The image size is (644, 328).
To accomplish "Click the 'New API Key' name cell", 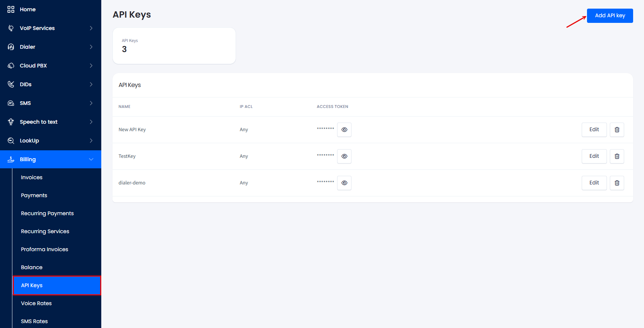I will pyautogui.click(x=132, y=130).
